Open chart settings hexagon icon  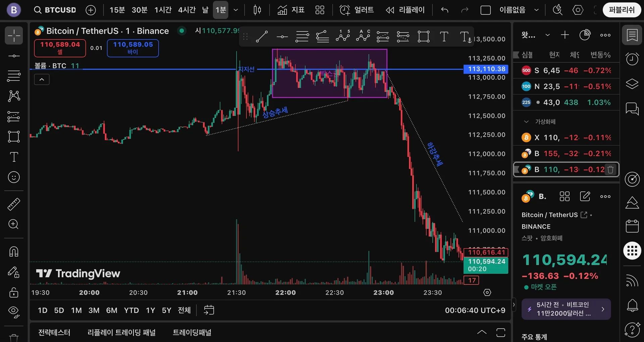click(578, 10)
